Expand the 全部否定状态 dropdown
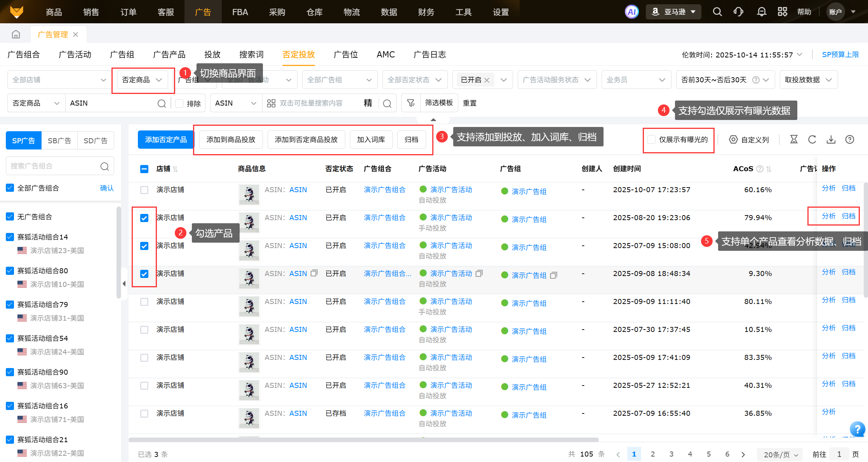 pyautogui.click(x=414, y=80)
